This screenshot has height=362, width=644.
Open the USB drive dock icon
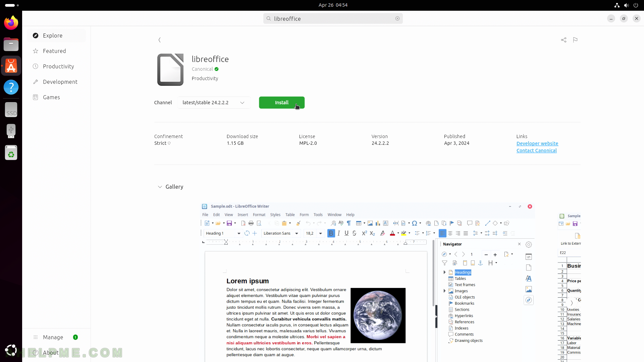pos(11,131)
